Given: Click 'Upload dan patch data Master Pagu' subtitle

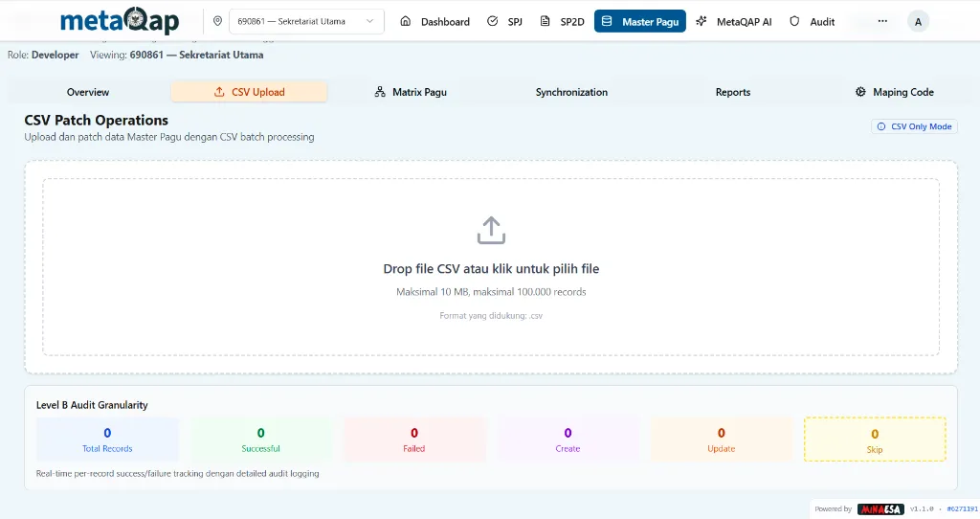Looking at the screenshot, I should (169, 137).
